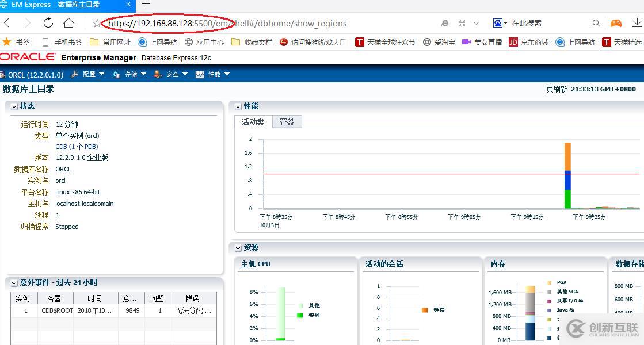
Task: Click the 内存 stacked memory bar
Action: [530, 313]
